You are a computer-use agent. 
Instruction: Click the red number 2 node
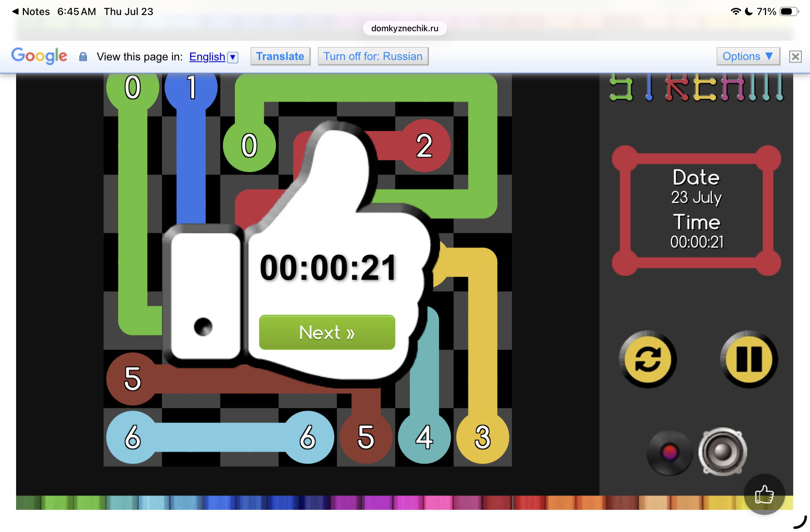424,146
